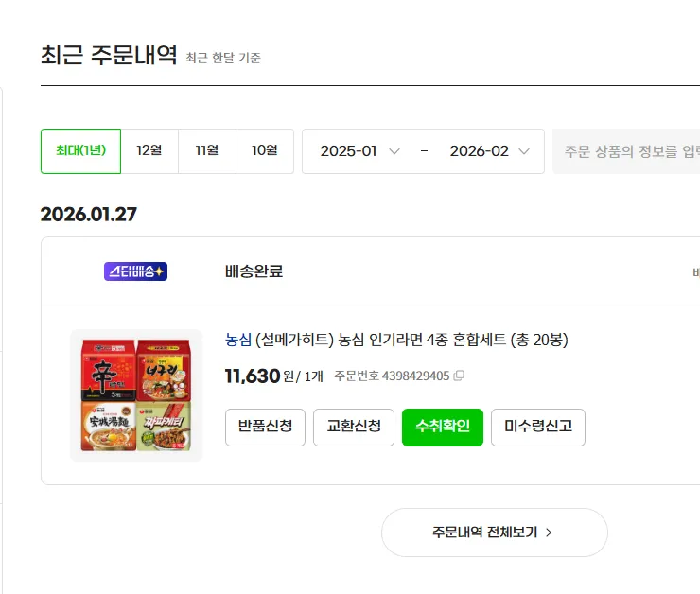Open the 2025-01 start month dropdown
The height and width of the screenshot is (594, 700).
point(360,151)
